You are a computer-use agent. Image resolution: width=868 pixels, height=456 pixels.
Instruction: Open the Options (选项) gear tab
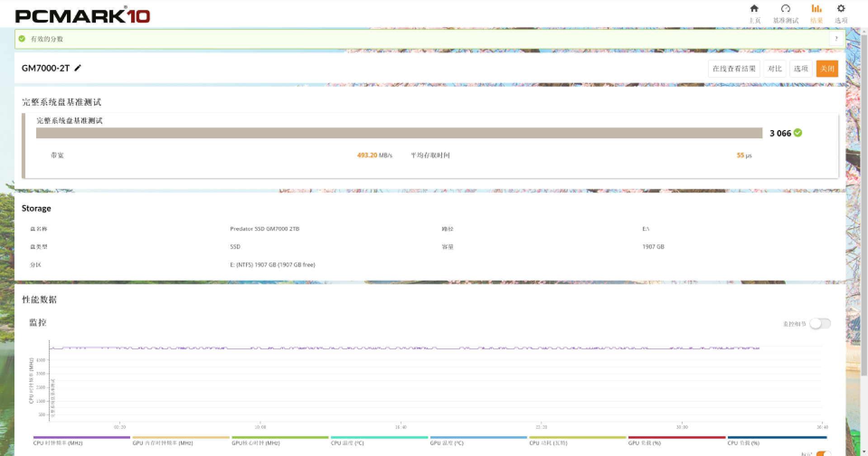click(x=841, y=14)
